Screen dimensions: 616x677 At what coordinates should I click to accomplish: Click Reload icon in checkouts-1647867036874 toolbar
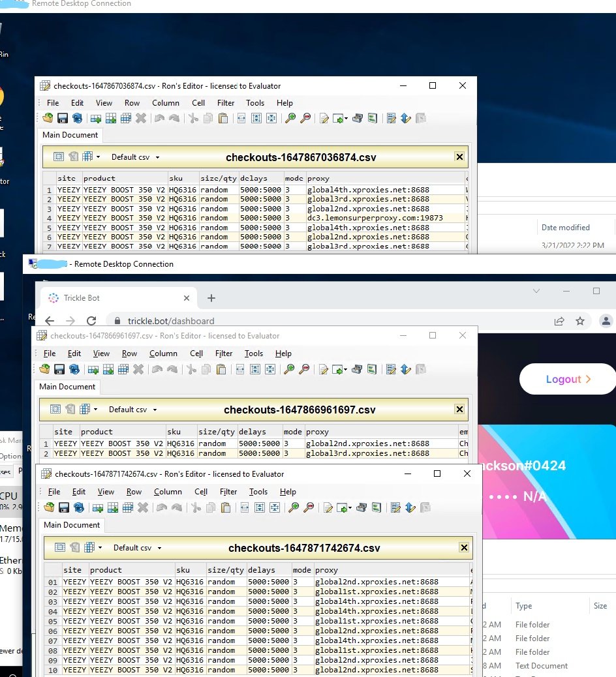[77, 118]
